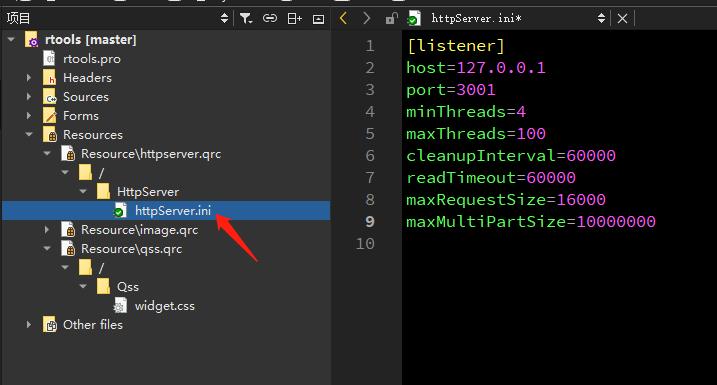The image size is (717, 385).
Task: Click the rtools project icon
Action: pyautogui.click(x=31, y=39)
